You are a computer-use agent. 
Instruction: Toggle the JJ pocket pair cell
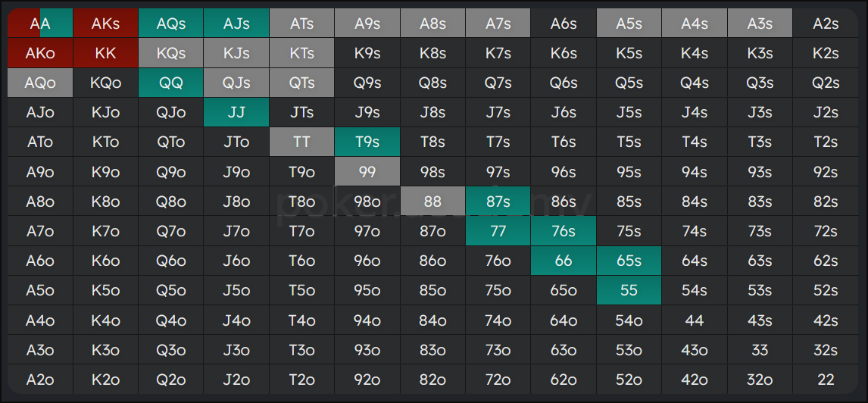click(x=236, y=112)
